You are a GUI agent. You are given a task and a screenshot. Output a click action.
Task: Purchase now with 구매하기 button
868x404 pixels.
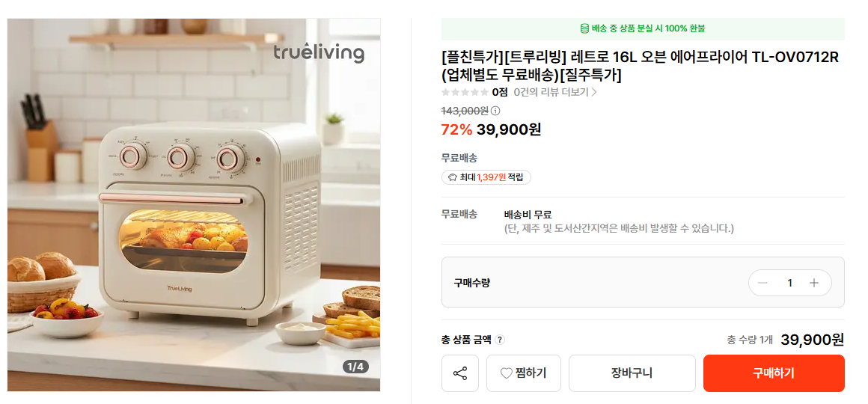click(x=774, y=373)
